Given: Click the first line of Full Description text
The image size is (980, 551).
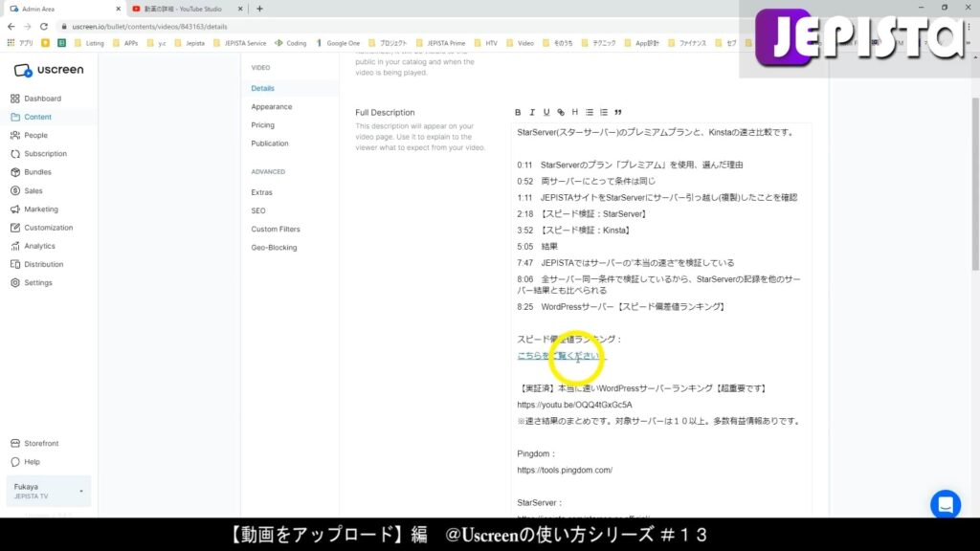Looking at the screenshot, I should click(x=655, y=132).
